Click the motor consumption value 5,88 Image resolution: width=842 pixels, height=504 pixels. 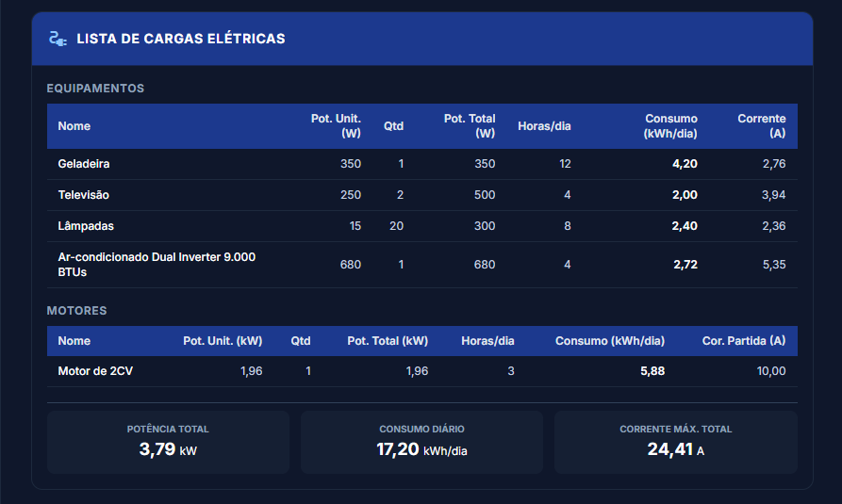[652, 371]
